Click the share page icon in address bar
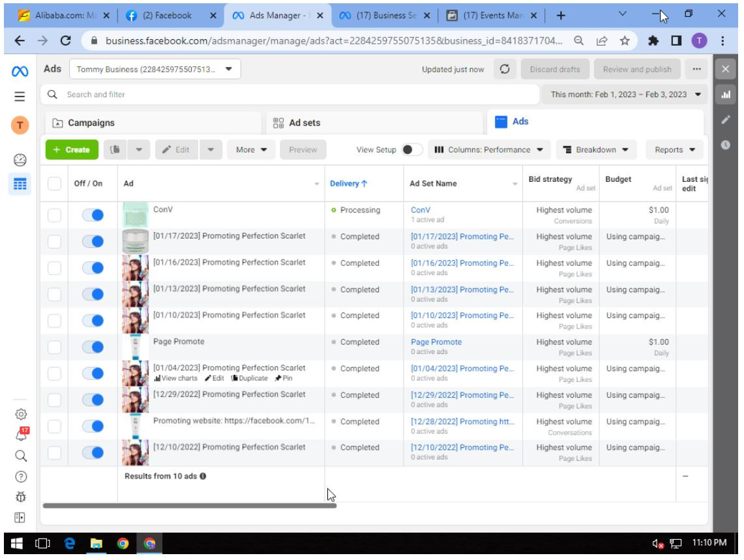744x560 pixels. point(602,41)
